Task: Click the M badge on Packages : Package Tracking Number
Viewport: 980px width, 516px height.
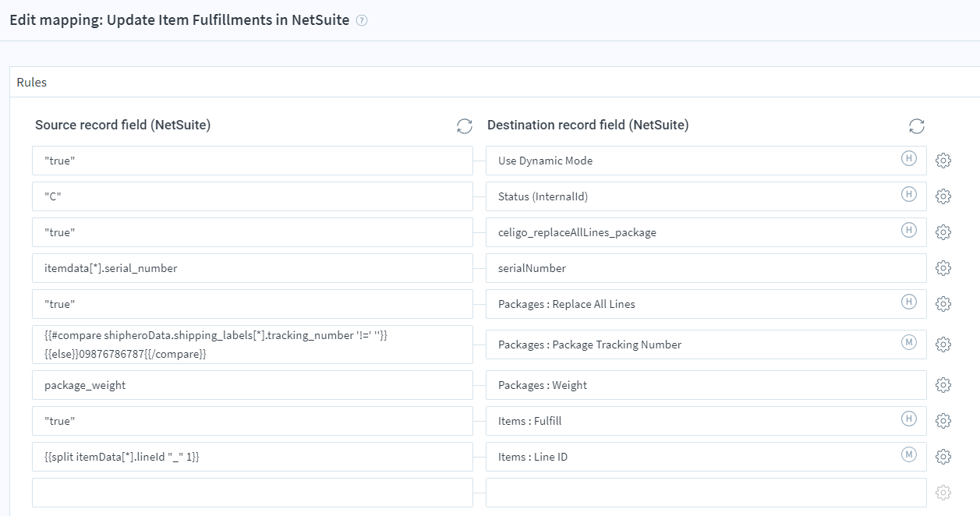Action: [907, 344]
